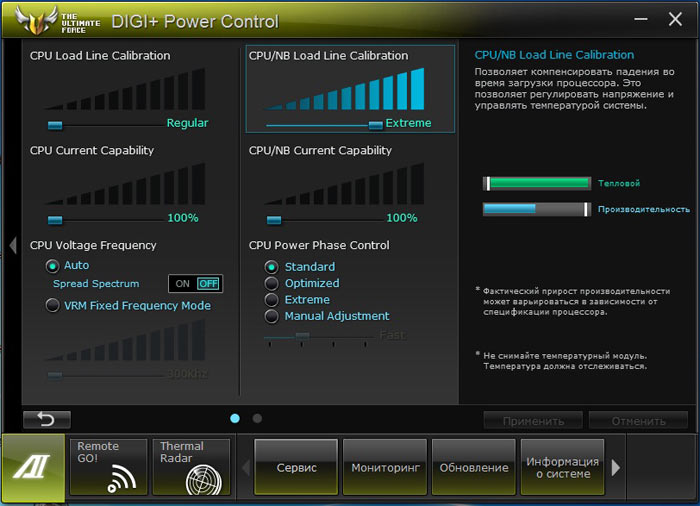Switch to first page dot
The image size is (700, 506).
[235, 418]
